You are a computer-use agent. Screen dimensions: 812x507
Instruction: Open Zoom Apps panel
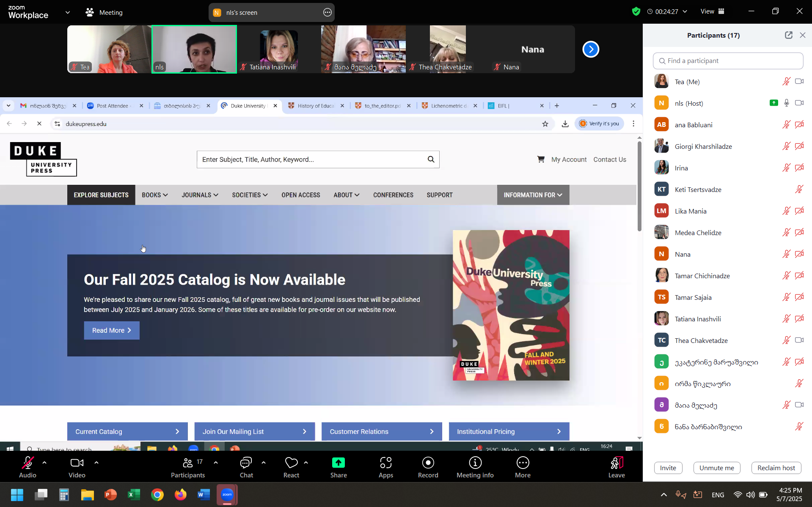tap(385, 467)
